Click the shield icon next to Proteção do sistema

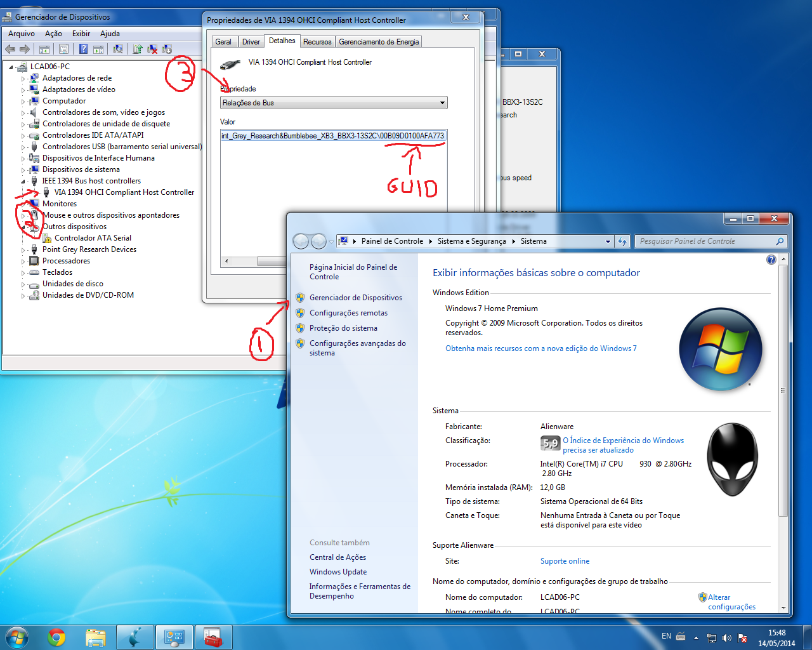tap(300, 328)
